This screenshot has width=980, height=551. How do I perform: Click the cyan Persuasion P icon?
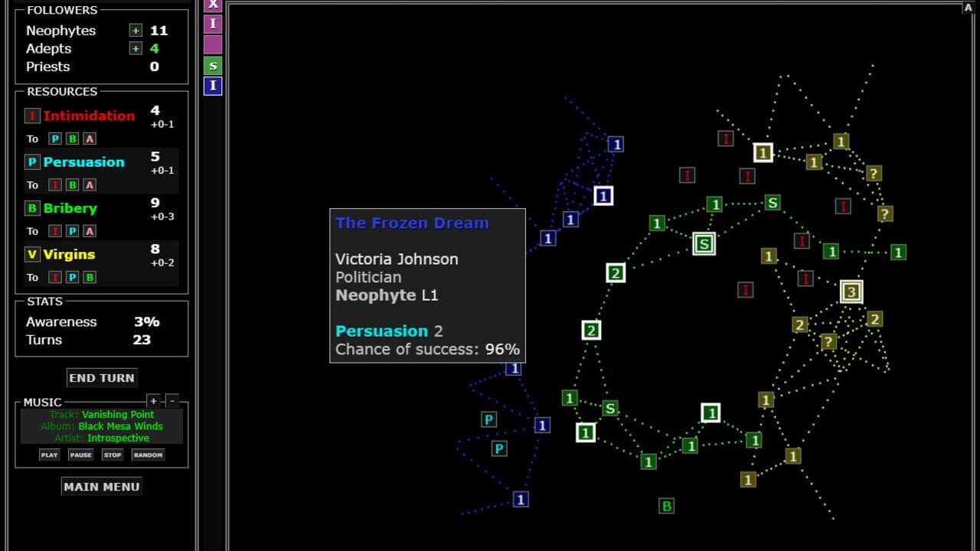coord(32,161)
